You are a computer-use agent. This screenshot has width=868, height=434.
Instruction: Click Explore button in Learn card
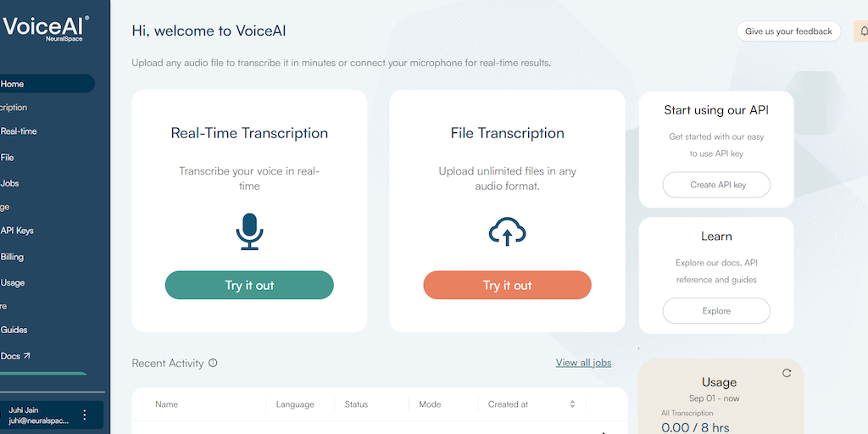716,311
